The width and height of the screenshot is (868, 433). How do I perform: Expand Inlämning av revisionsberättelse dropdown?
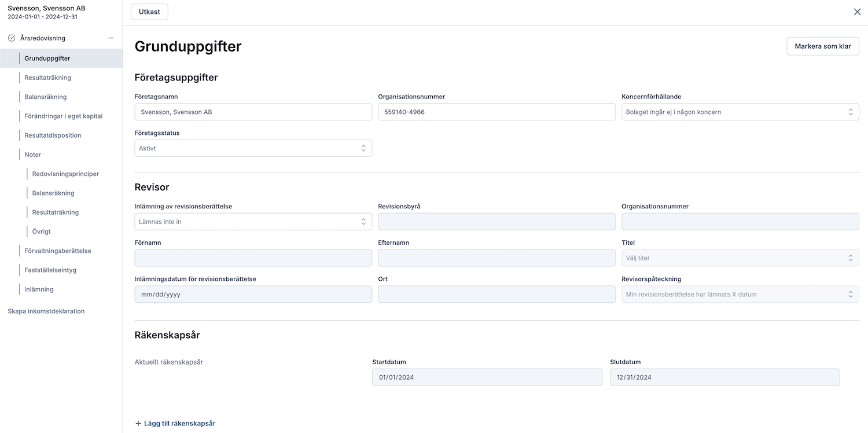click(253, 222)
